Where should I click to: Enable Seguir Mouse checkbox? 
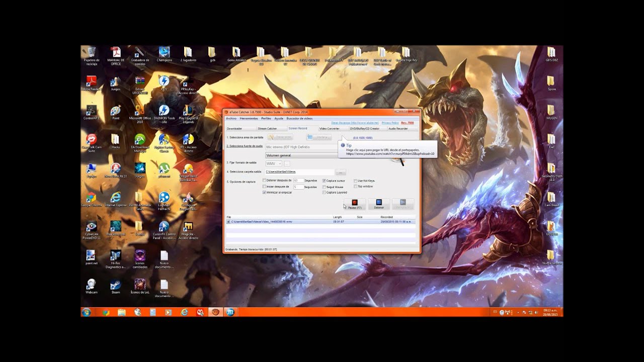pos(325,187)
